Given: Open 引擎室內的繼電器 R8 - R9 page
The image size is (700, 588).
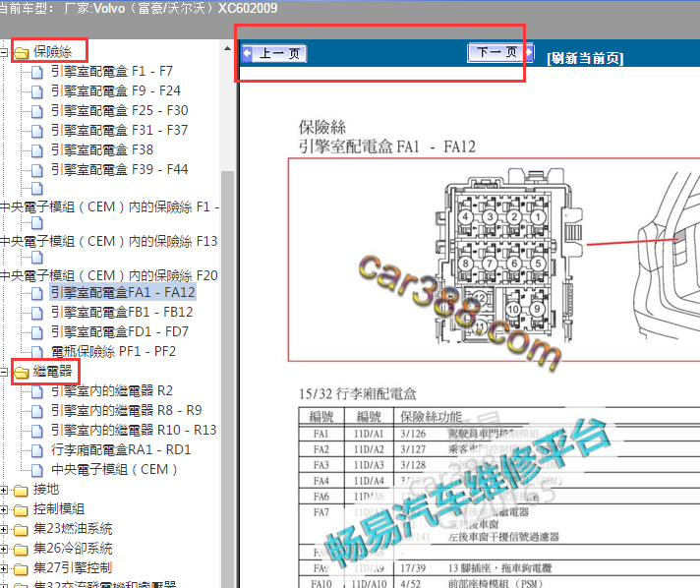Looking at the screenshot, I should click(x=127, y=410).
